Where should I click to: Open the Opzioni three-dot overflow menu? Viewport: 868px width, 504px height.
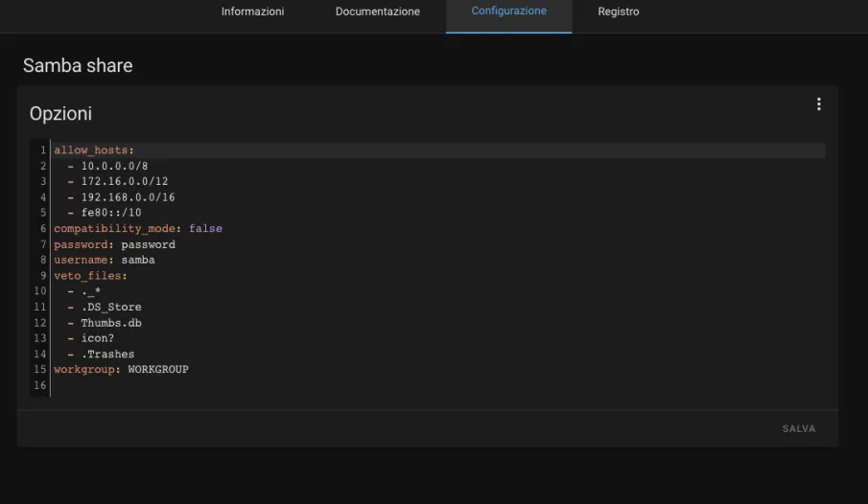(819, 104)
